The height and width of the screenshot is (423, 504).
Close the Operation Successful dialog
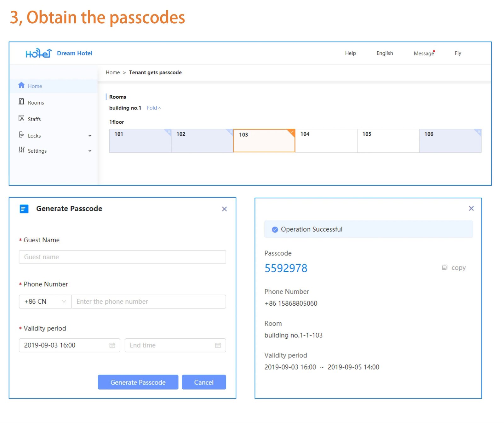click(471, 208)
